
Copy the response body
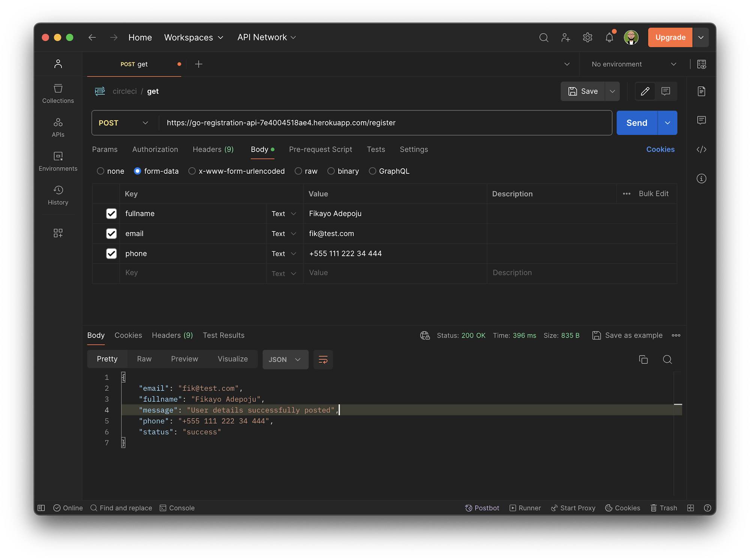[643, 359]
